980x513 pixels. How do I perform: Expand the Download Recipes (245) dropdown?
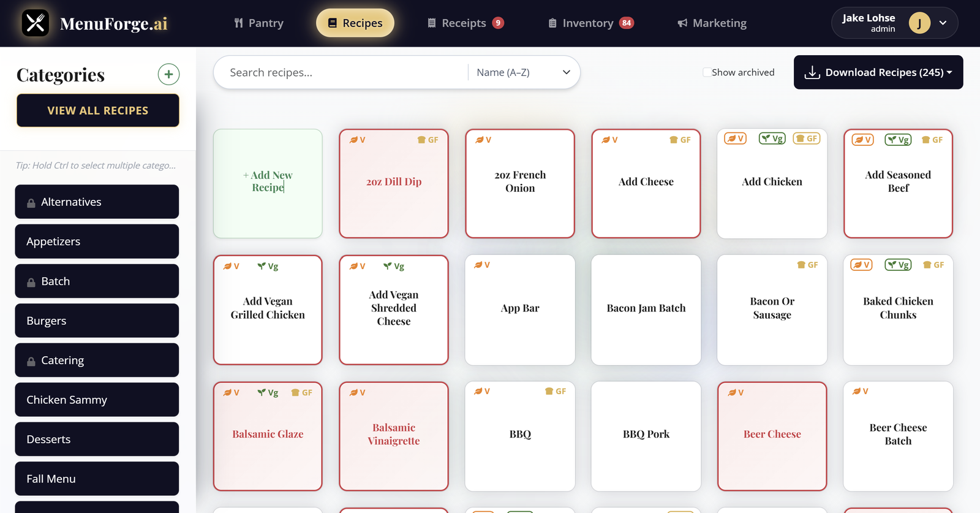point(878,72)
